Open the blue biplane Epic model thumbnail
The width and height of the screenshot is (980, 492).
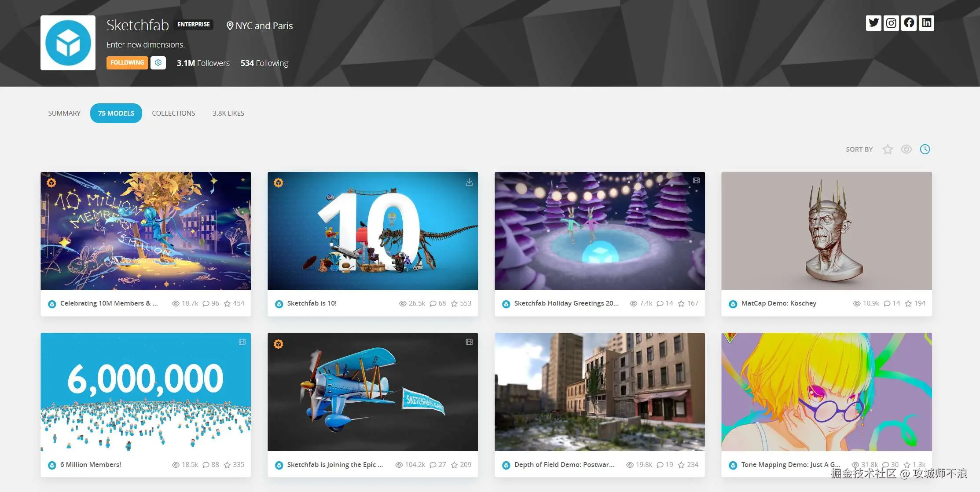pos(372,392)
